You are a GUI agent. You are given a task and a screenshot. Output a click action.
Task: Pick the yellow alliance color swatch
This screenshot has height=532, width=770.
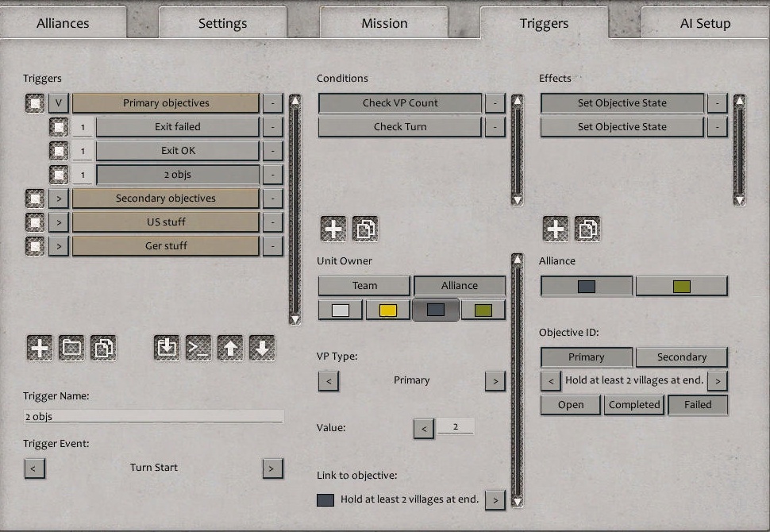click(x=387, y=310)
